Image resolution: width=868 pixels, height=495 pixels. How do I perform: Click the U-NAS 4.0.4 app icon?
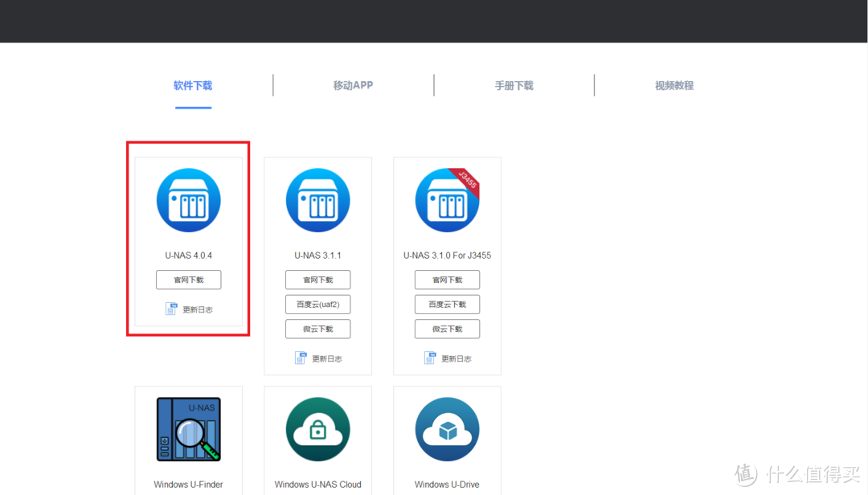click(x=188, y=200)
